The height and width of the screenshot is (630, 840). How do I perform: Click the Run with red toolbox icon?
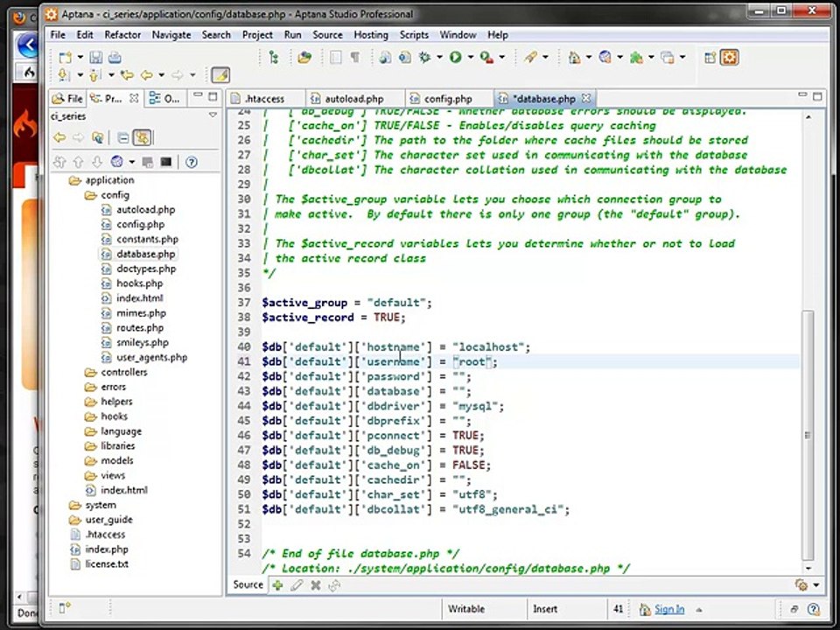pos(486,58)
